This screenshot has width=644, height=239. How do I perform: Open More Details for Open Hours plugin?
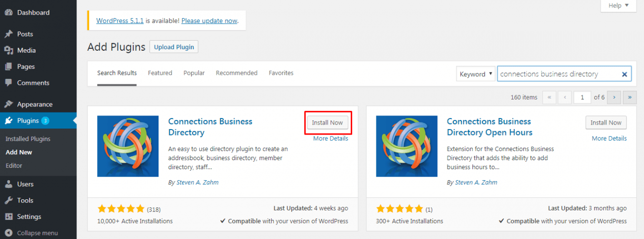click(x=609, y=139)
